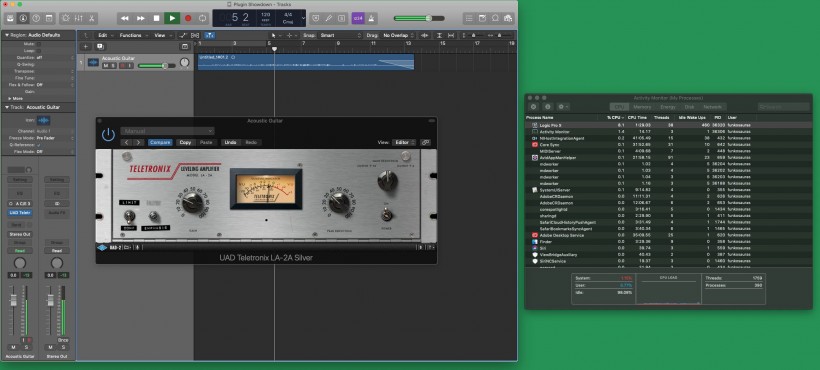The height and width of the screenshot is (370, 820).
Task: Open the Loop Browser icon at top right
Action: point(495,18)
